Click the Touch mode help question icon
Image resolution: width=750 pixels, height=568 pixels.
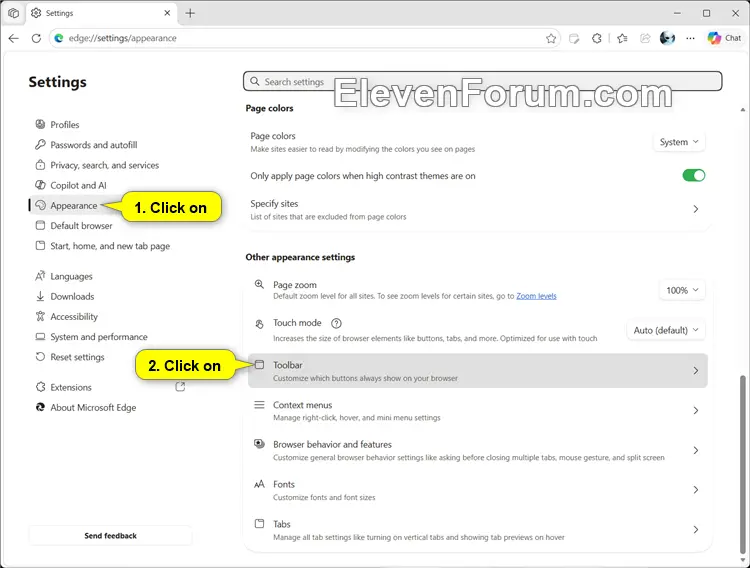click(x=336, y=323)
